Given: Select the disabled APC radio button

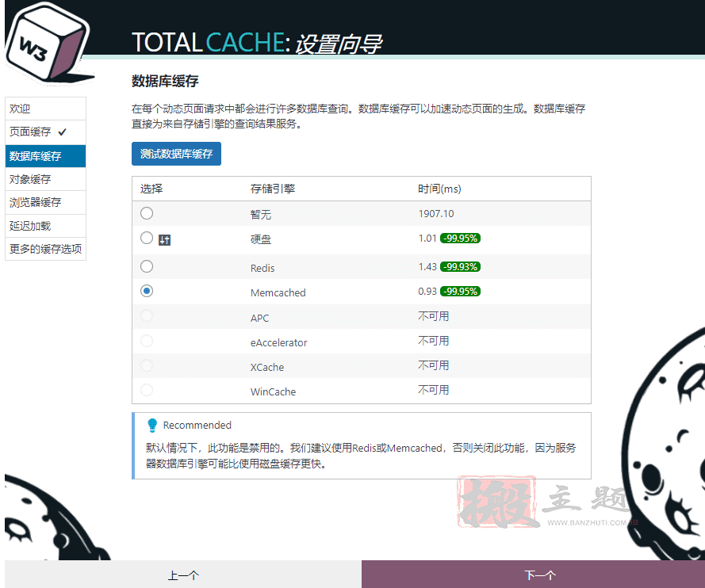Looking at the screenshot, I should [x=147, y=315].
